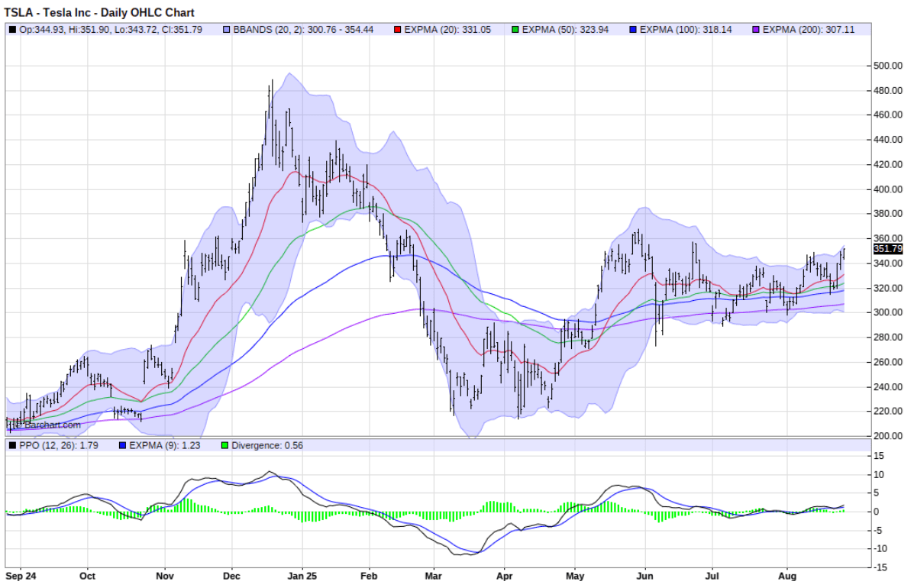
Task: Click the Divergence: 0.56 legend text
Action: pos(267,446)
